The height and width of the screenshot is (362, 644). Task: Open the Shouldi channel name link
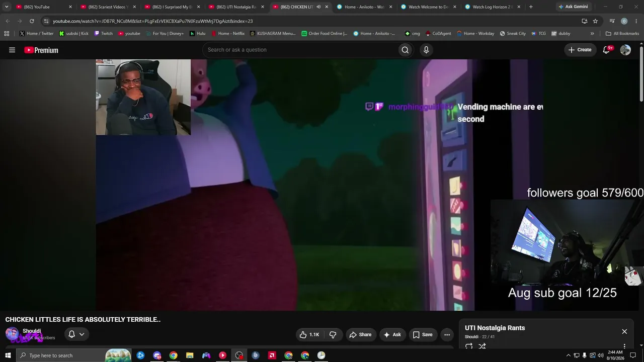pos(32,331)
